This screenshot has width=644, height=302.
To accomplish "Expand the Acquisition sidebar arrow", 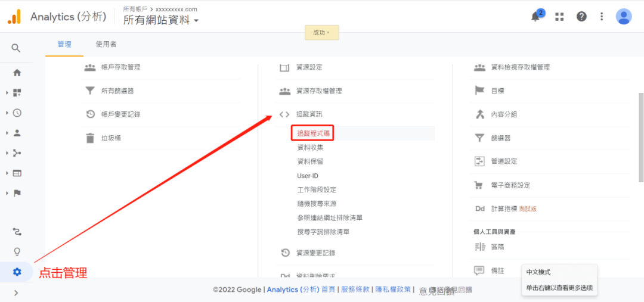I will pos(7,153).
